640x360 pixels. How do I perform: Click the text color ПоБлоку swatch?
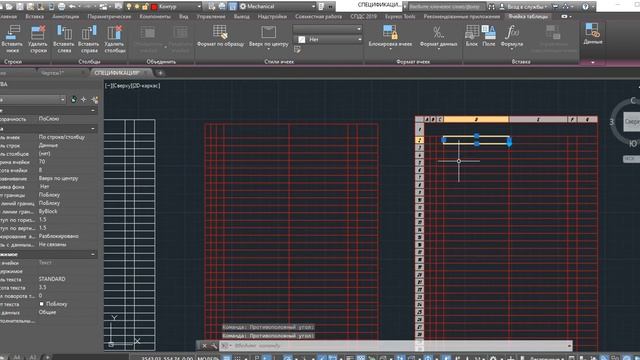(x=42, y=304)
